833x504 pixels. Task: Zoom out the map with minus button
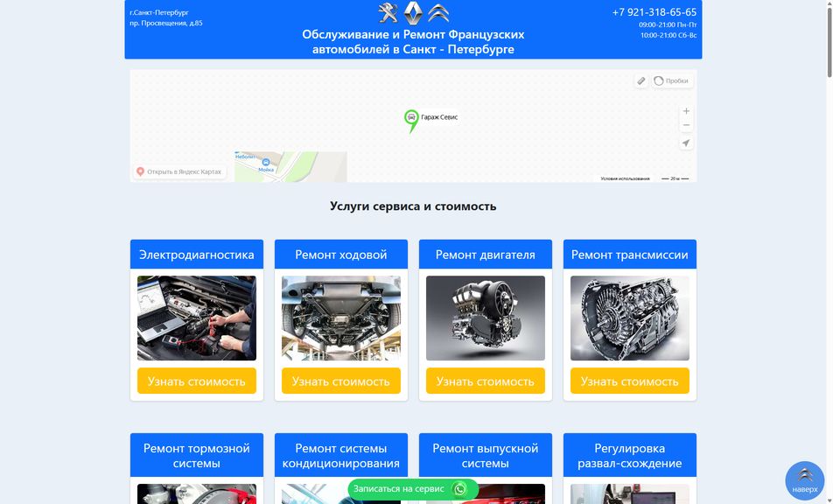pos(686,125)
